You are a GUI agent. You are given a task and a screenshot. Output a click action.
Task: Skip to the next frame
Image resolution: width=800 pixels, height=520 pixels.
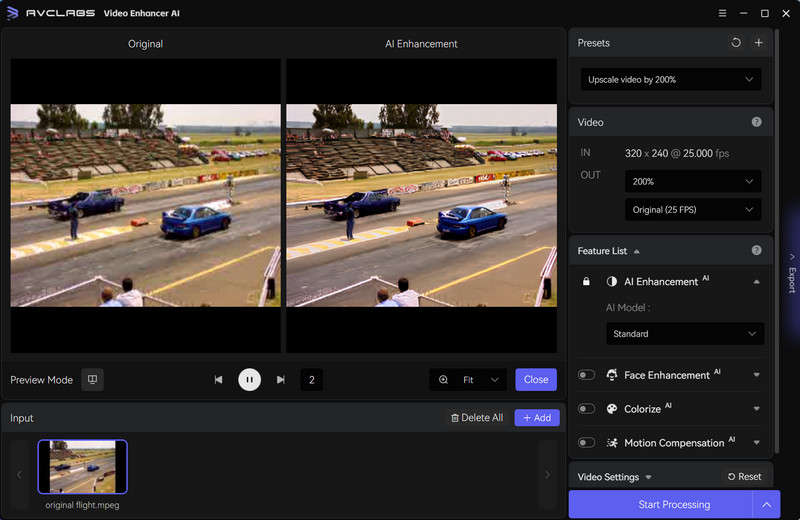point(281,380)
